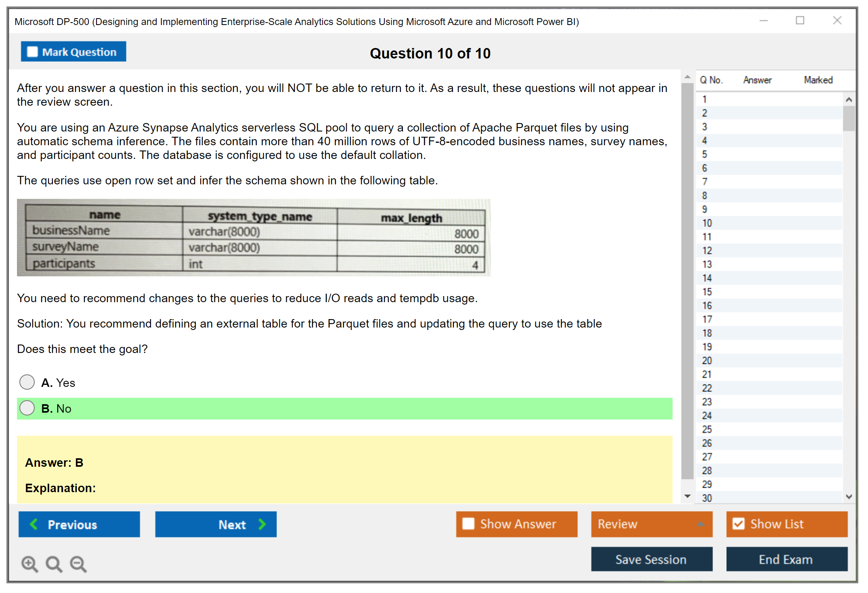868x593 pixels.
Task: Select question 22 in the list
Action: click(x=707, y=388)
